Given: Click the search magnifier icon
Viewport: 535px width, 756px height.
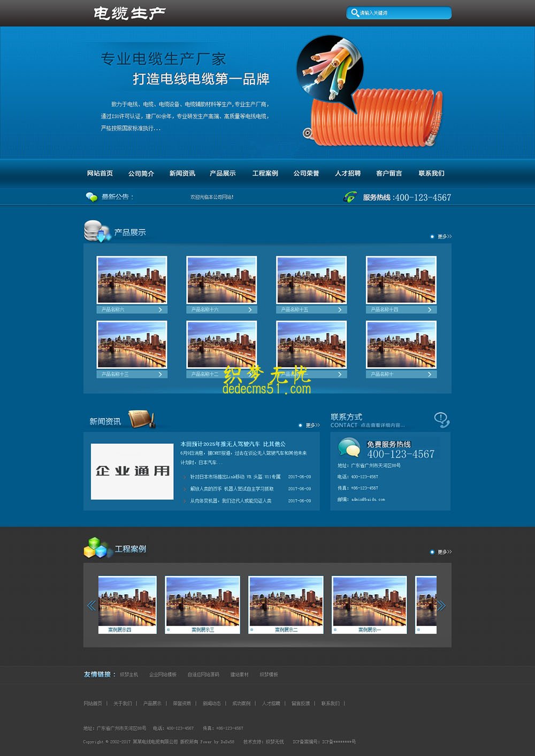Looking at the screenshot, I should click(355, 13).
